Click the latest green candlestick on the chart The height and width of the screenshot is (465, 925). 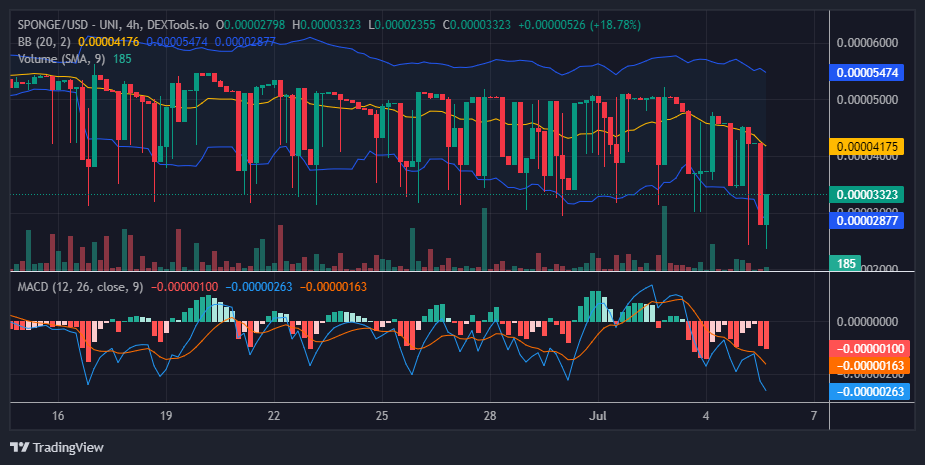[x=766, y=209]
